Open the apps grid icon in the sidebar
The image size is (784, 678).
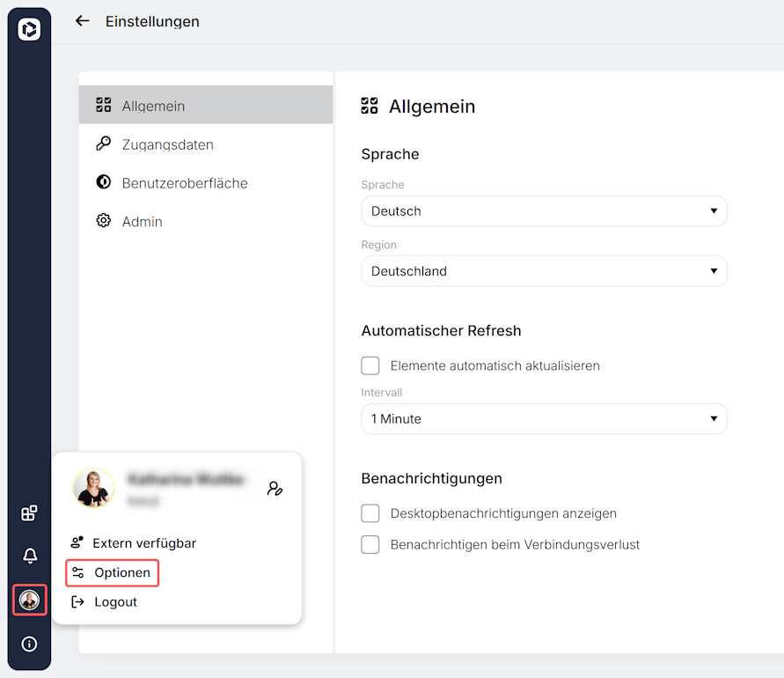29,513
